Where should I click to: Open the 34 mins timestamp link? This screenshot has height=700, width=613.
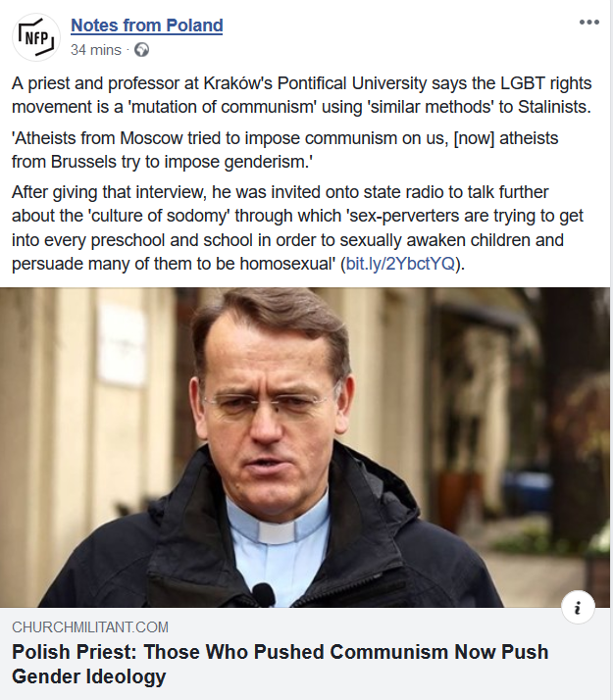(x=95, y=50)
